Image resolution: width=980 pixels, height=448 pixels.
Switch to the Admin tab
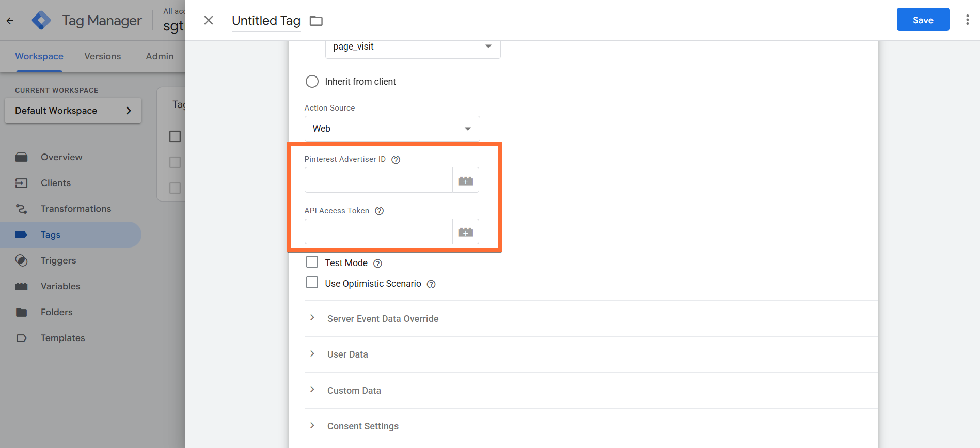point(160,56)
